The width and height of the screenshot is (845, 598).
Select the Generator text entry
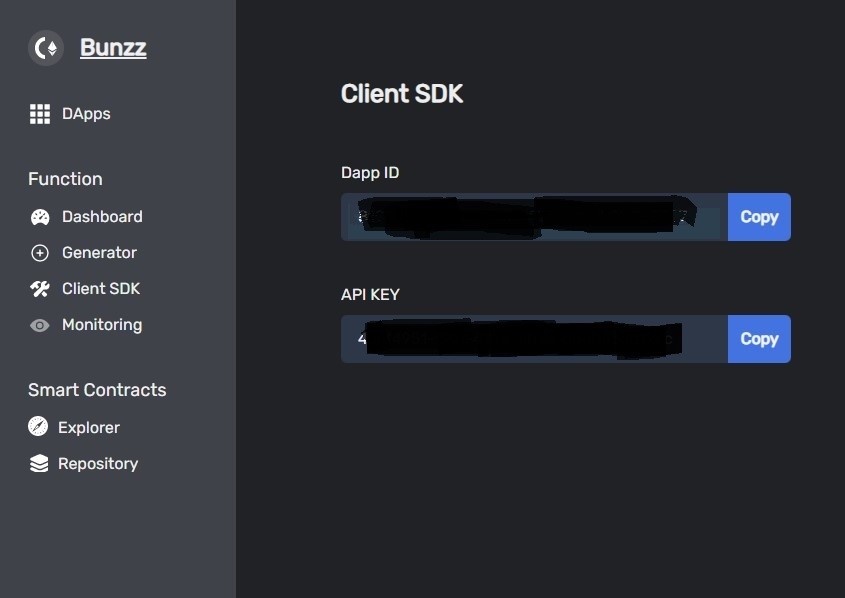click(x=99, y=252)
